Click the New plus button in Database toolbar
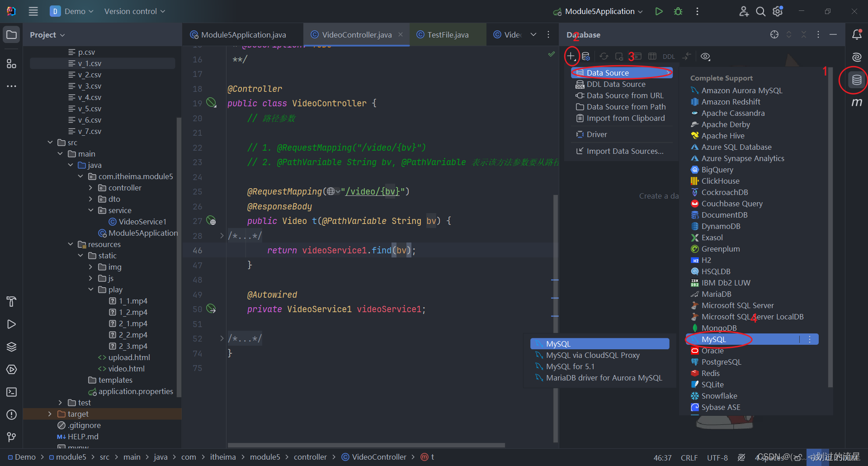 tap(571, 57)
